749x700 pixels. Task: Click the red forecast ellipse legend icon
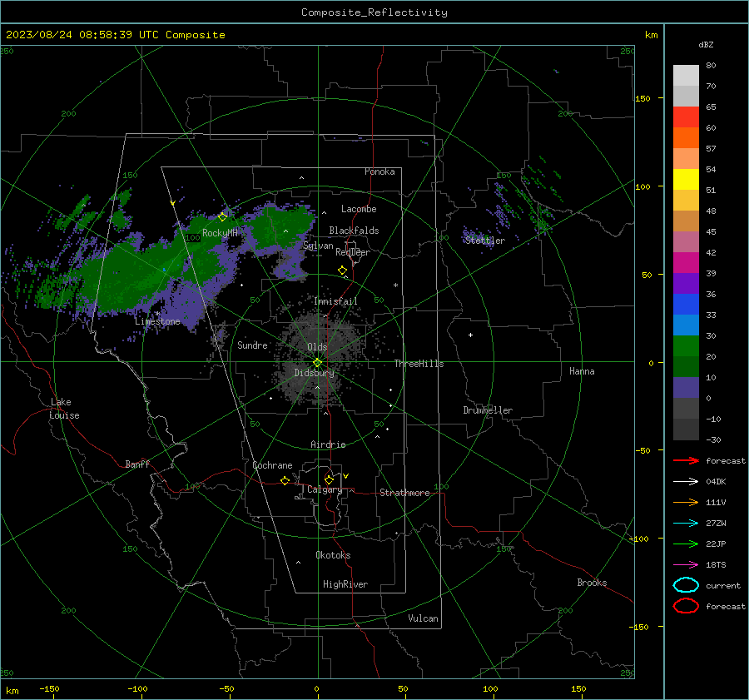click(686, 606)
